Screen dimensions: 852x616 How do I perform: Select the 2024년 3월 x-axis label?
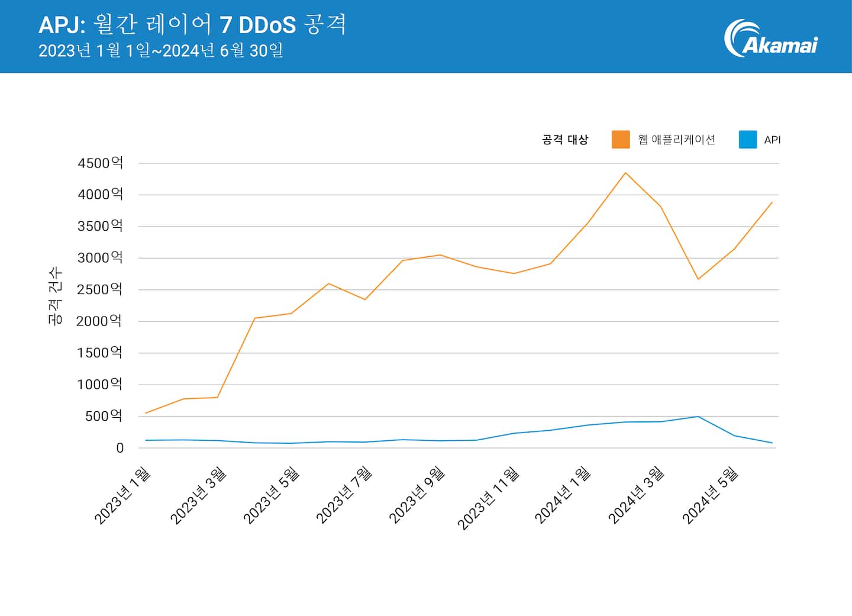pos(637,495)
